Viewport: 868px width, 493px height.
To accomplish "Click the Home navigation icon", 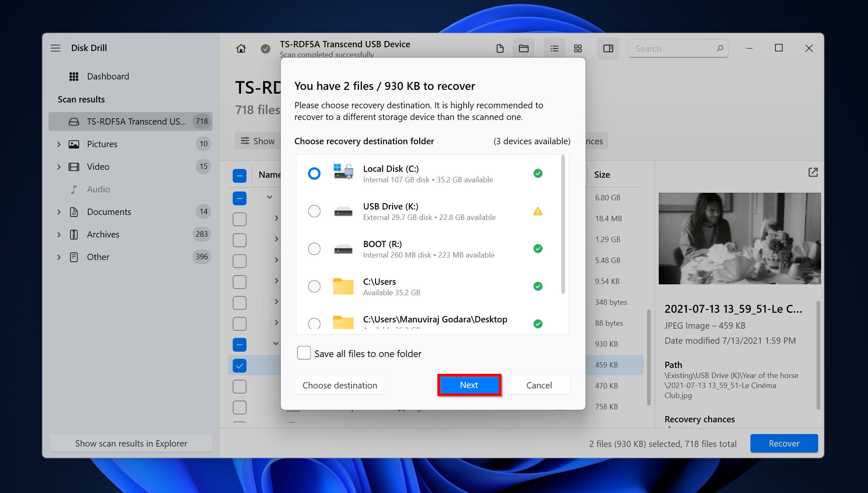I will tap(241, 48).
